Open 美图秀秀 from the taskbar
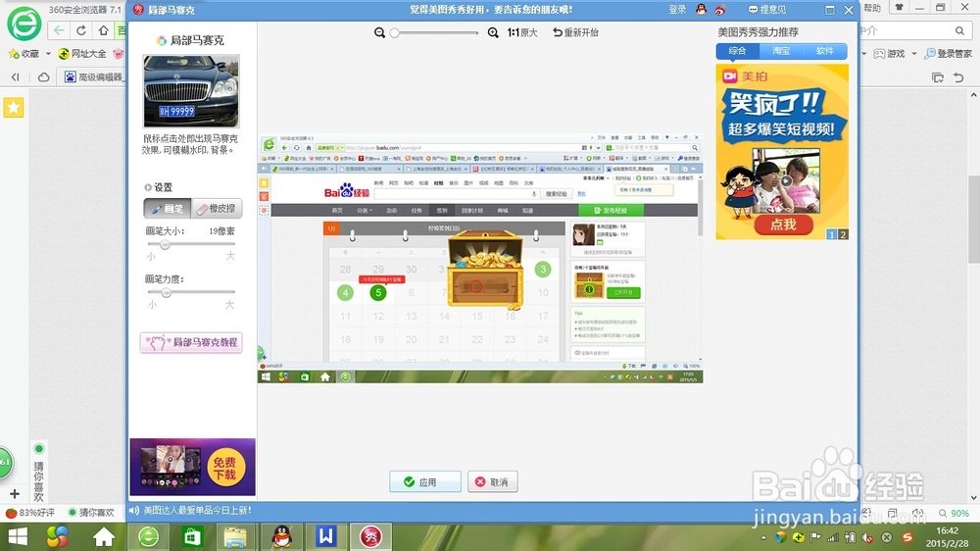This screenshot has height=551, width=980. [370, 536]
